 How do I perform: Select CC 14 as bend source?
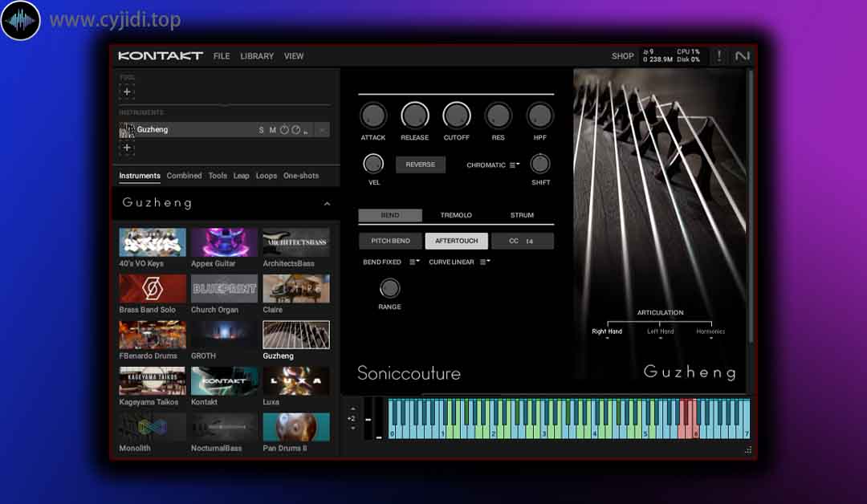[522, 241]
